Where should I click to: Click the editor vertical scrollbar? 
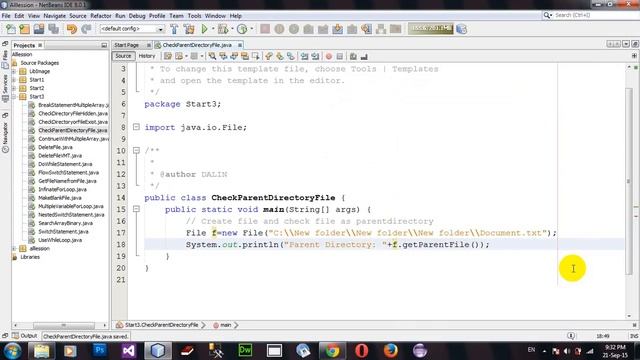pos(629,180)
